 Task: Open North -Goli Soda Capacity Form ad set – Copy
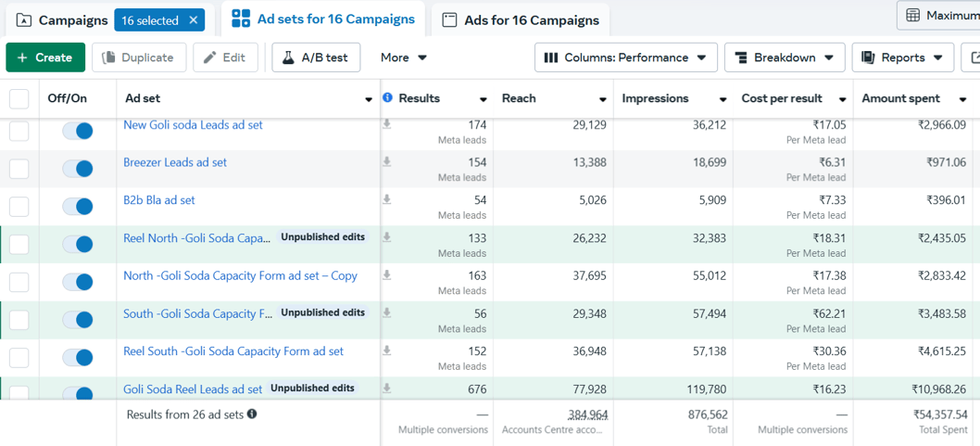[241, 275]
